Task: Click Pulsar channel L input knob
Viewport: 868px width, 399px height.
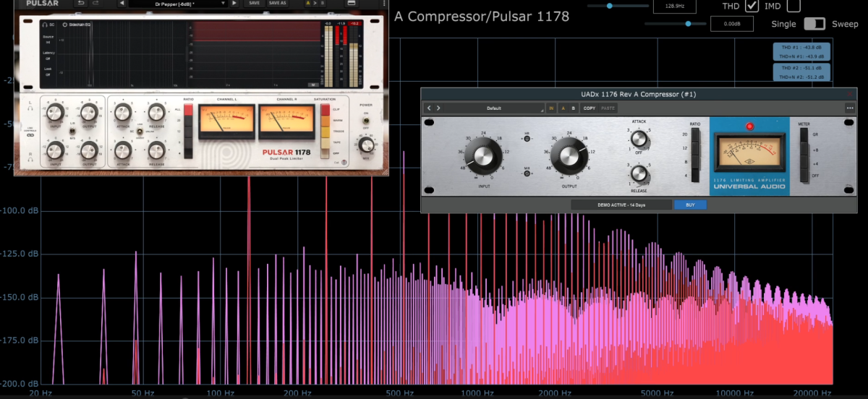Action: pos(54,111)
